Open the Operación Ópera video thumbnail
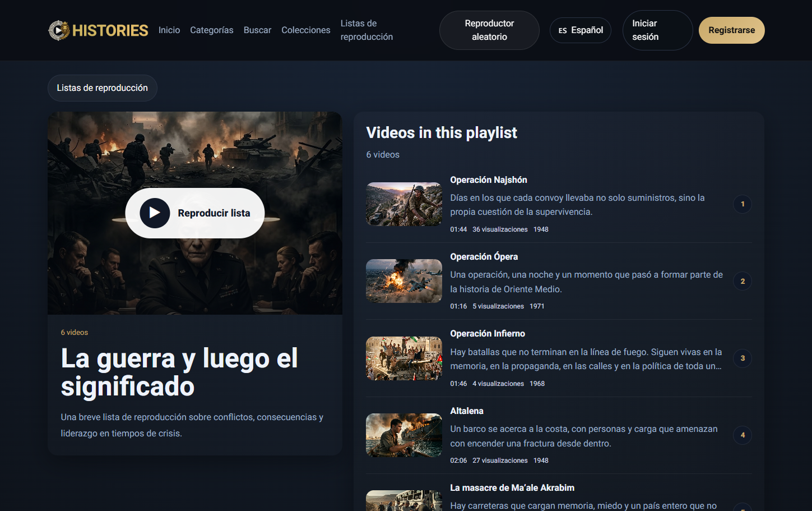 404,281
